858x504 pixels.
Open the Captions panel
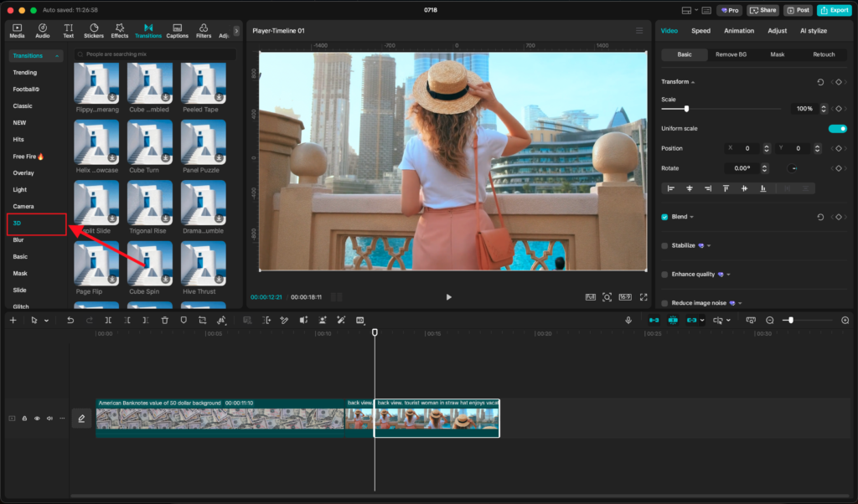point(178,31)
